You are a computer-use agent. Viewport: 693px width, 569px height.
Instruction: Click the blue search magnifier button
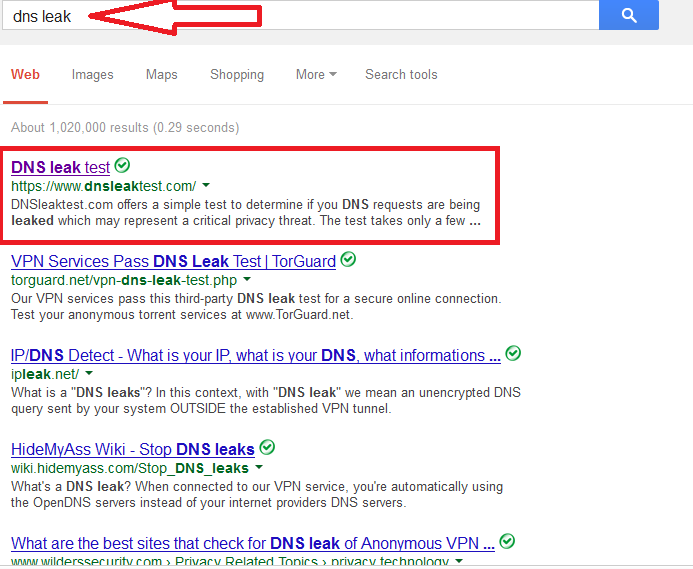pyautogui.click(x=628, y=15)
